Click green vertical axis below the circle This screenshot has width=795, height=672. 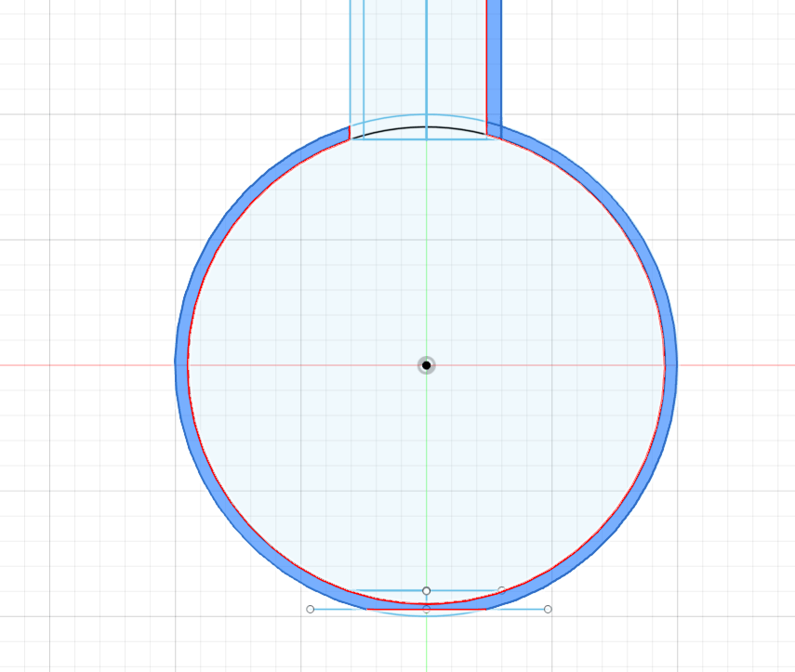tap(426, 646)
